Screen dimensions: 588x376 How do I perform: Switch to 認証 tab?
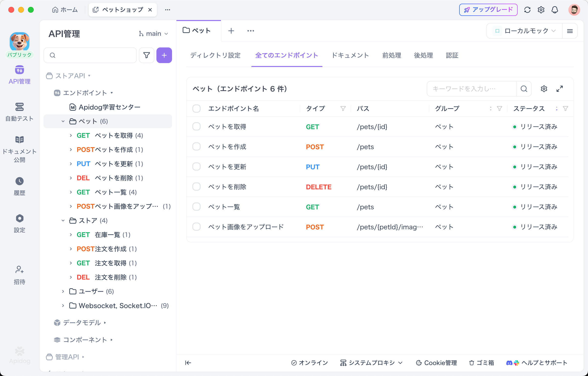(452, 55)
